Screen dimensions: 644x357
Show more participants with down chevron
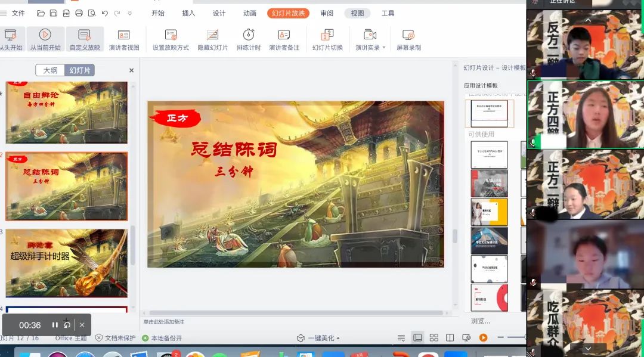click(588, 349)
